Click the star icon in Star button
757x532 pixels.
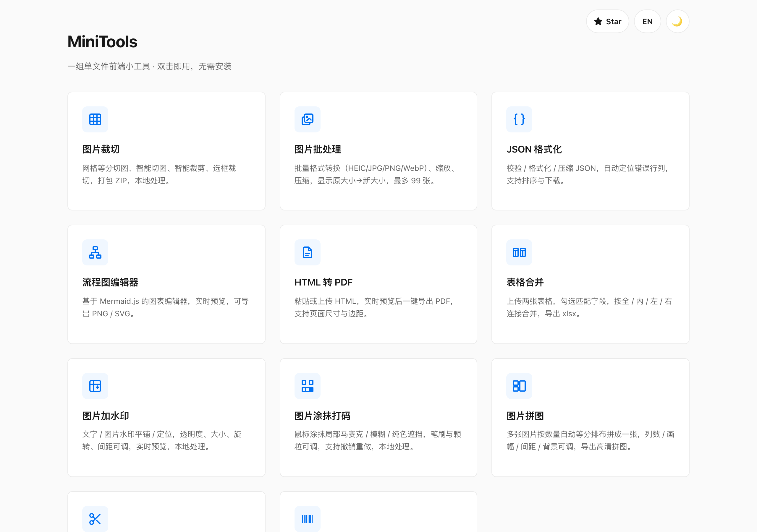(598, 21)
